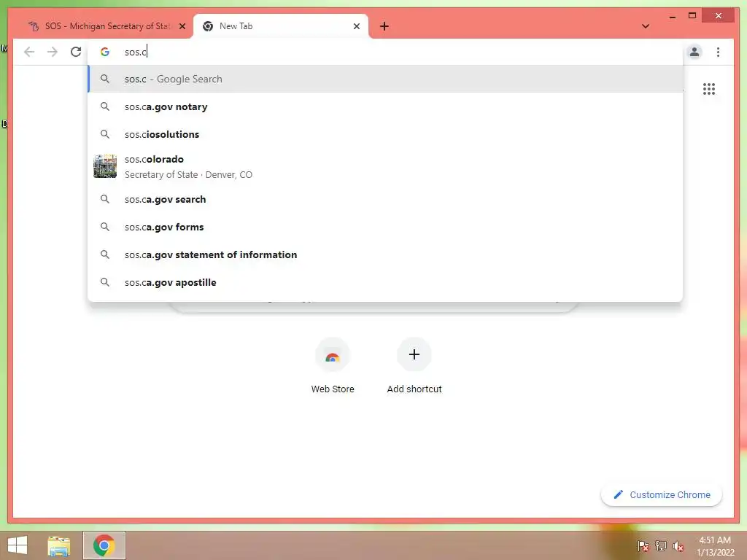Viewport: 747px width, 560px height.
Task: Close the SOS Michigan tab
Action: (182, 26)
